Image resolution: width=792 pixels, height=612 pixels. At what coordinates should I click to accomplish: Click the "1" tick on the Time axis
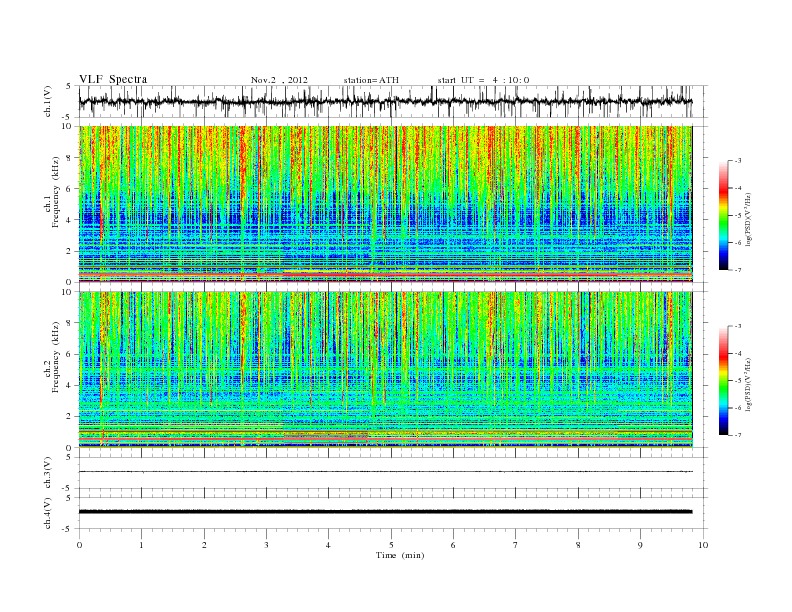141,545
